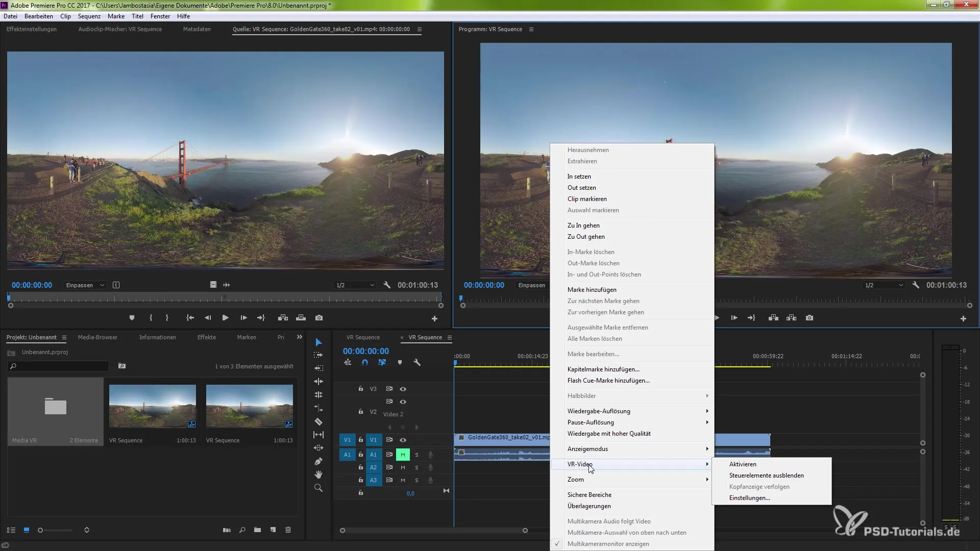This screenshot has height=551, width=980.
Task: Expand Anzeigemodus submenu
Action: tap(632, 449)
